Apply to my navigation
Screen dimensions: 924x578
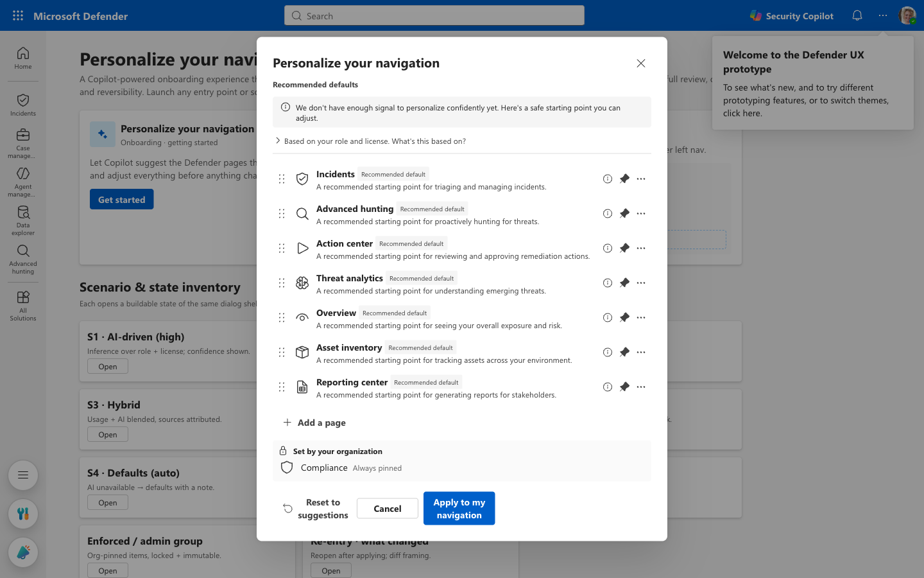tap(459, 509)
